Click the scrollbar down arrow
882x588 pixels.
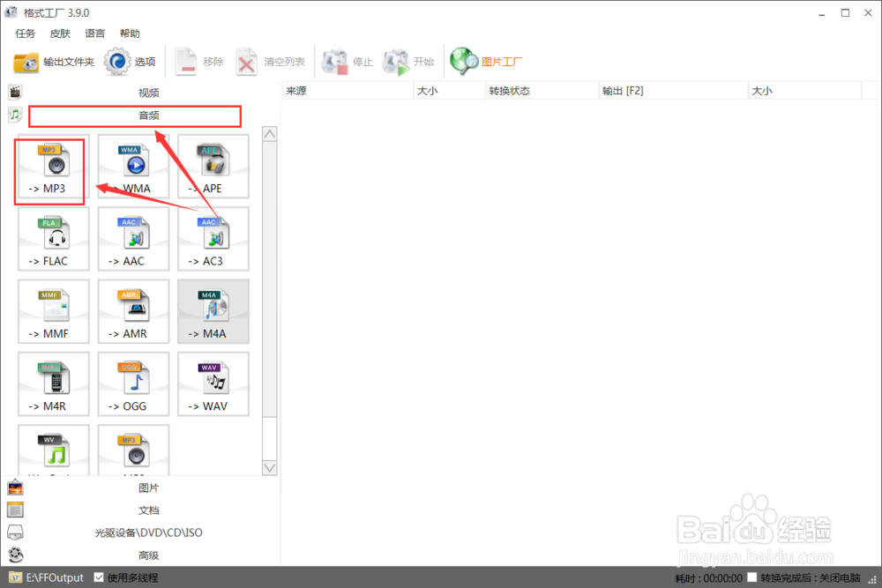click(x=269, y=467)
